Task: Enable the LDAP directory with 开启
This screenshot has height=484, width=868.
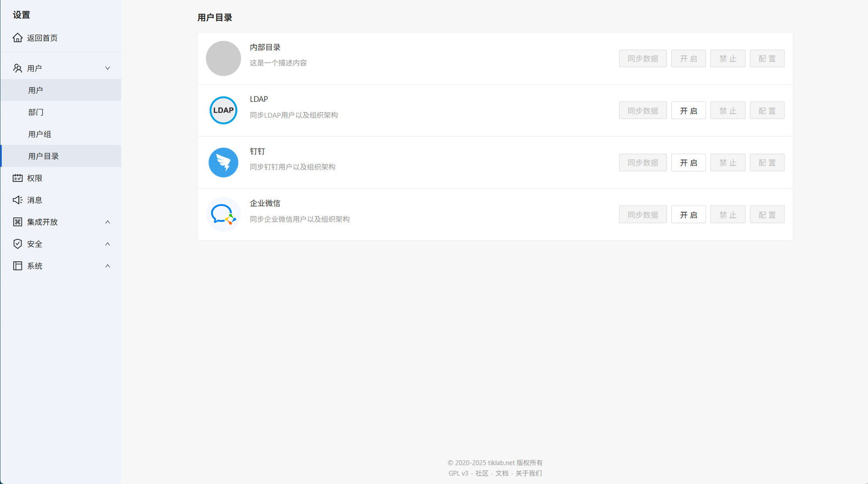Action: [x=688, y=111]
